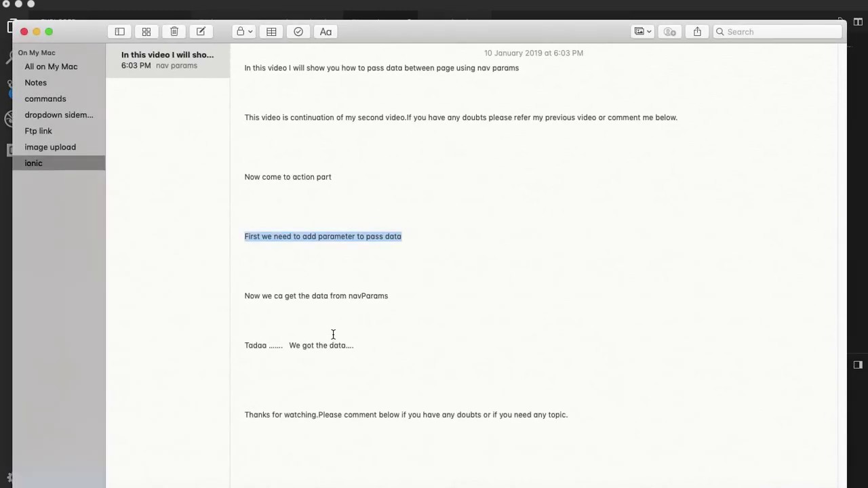
Task: Click split-panel icon in background window corner
Action: pos(858,22)
